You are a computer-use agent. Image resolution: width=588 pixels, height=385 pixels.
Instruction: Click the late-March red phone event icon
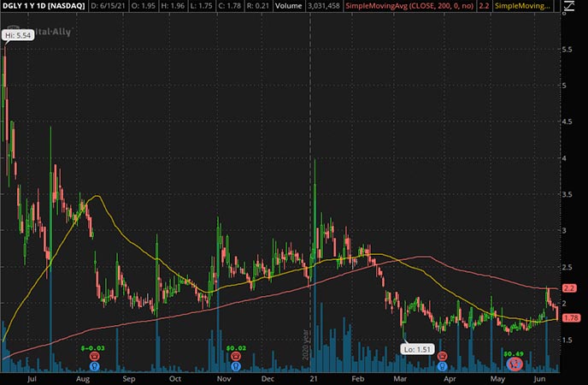click(x=442, y=356)
